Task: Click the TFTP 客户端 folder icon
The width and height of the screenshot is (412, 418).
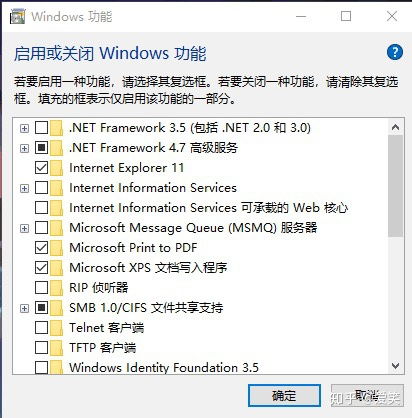Action: click(x=57, y=348)
